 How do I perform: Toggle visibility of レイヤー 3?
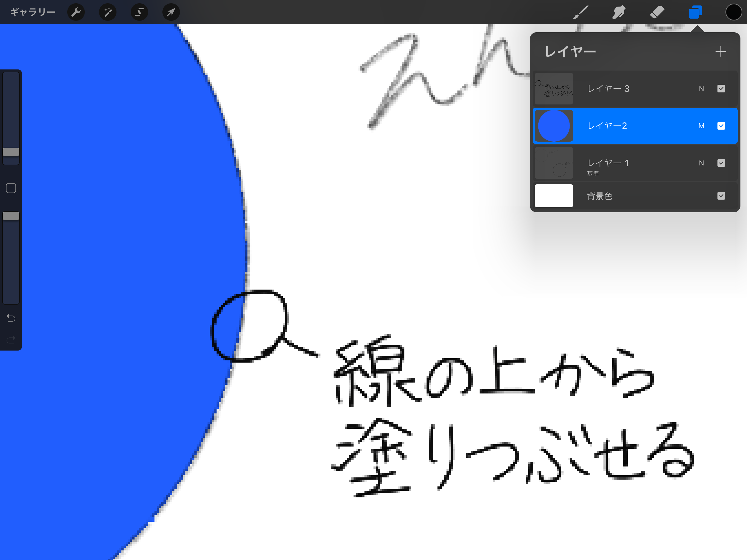pos(721,89)
